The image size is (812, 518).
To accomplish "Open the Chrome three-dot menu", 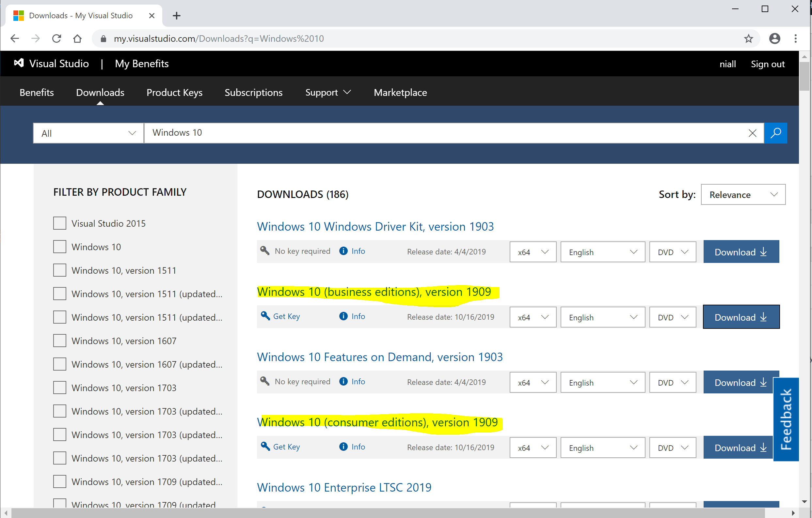I will click(x=795, y=38).
